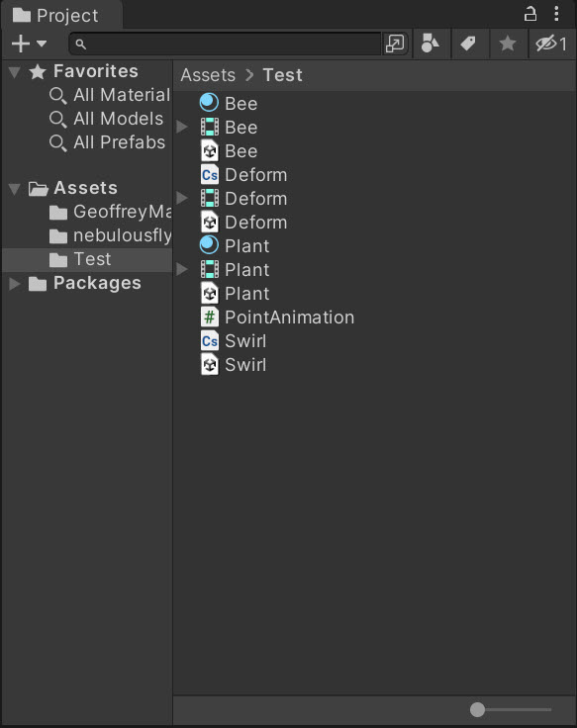The height and width of the screenshot is (728, 577).
Task: Click the favorites star save-search icon
Action: point(508,44)
